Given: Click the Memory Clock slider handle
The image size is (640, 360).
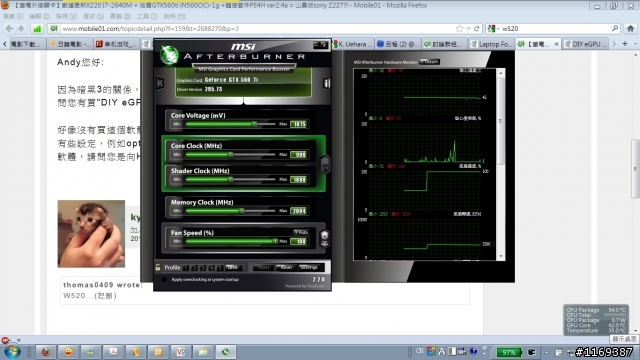Looking at the screenshot, I should pos(242,211).
